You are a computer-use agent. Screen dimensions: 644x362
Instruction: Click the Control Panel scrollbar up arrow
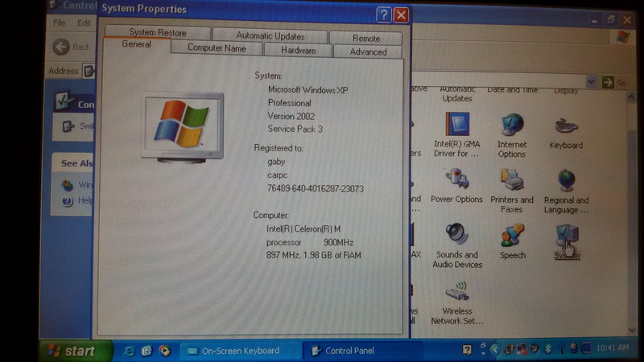point(631,97)
